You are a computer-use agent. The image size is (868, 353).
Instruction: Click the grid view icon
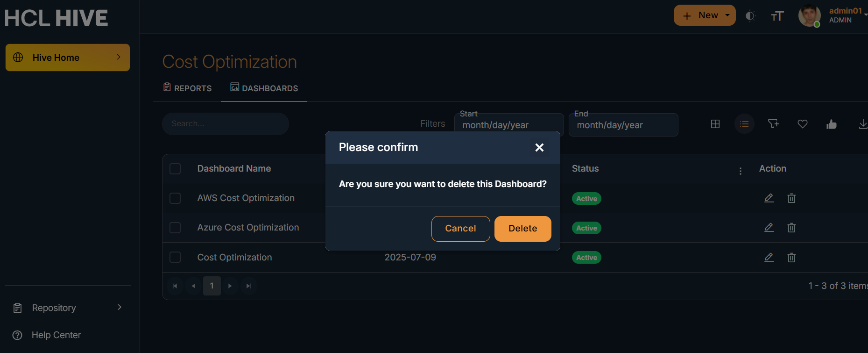click(715, 124)
